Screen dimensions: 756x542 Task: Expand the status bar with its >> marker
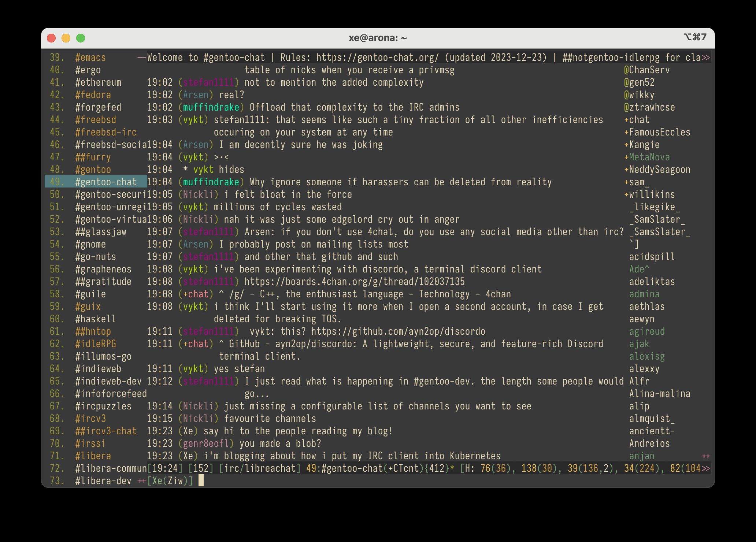pos(705,468)
